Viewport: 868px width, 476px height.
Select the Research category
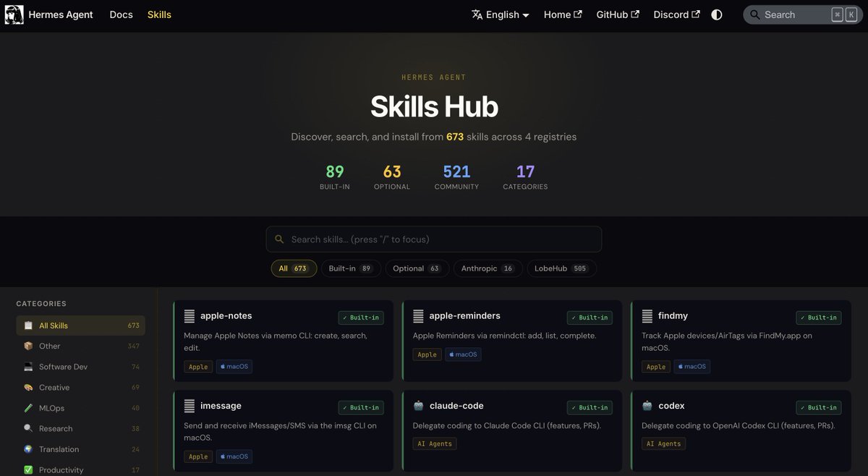point(81,429)
